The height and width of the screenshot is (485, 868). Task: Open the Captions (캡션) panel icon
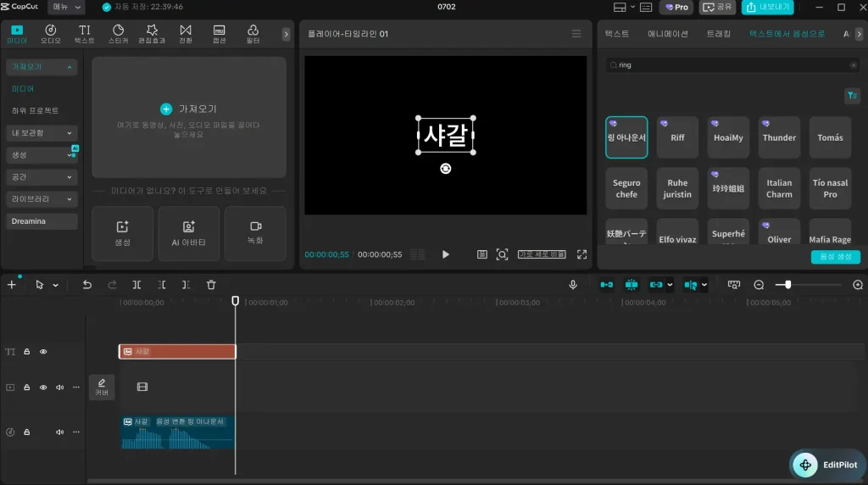pos(220,34)
